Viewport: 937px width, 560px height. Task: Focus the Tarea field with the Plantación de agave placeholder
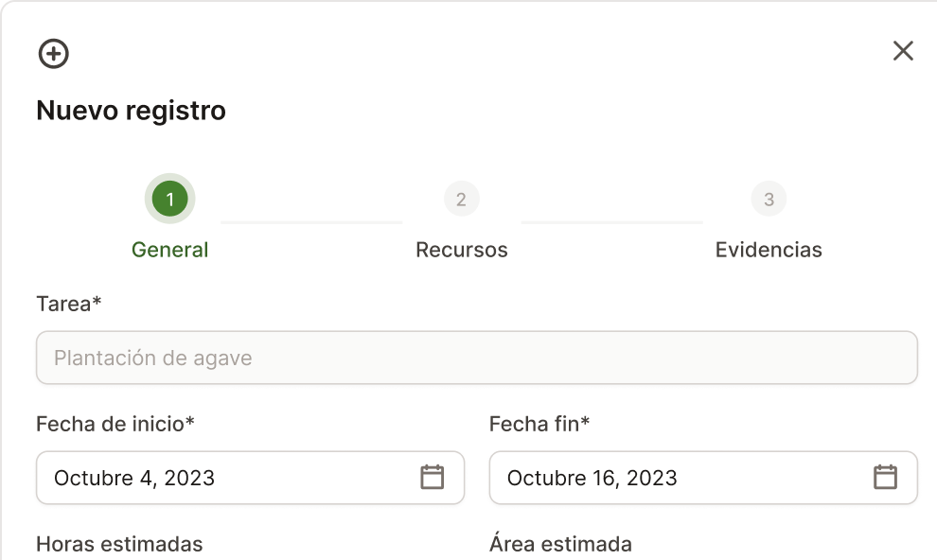[x=476, y=358]
